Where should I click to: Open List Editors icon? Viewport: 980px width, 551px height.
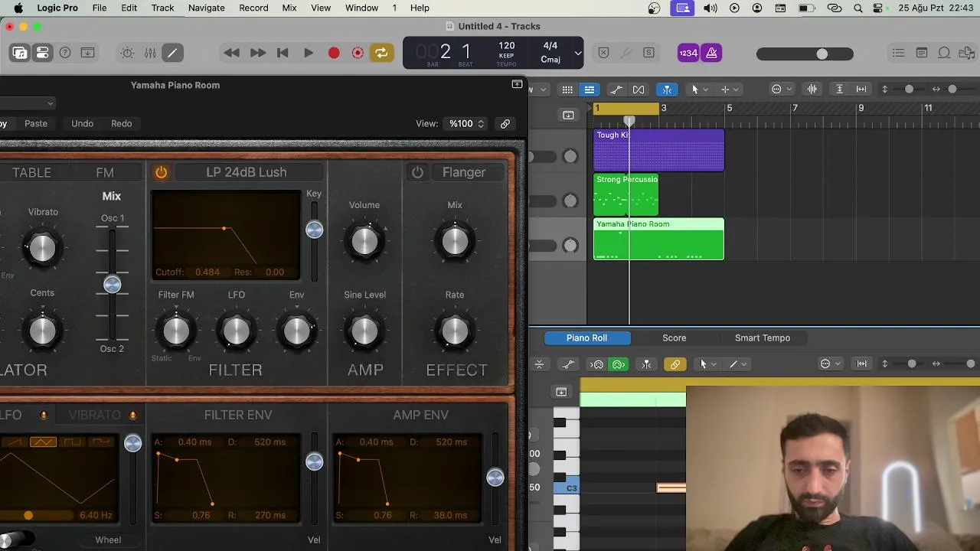point(899,53)
